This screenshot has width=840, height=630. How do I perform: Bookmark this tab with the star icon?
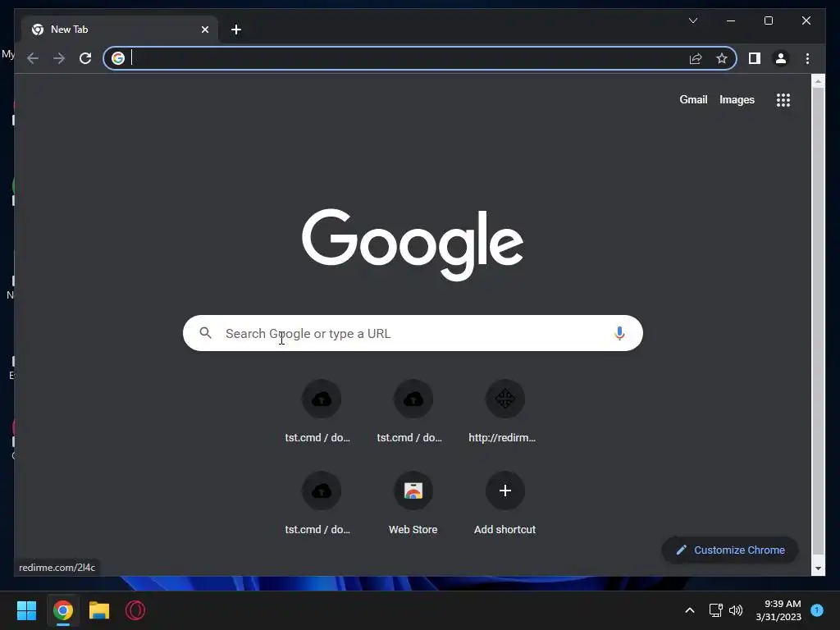pyautogui.click(x=722, y=58)
